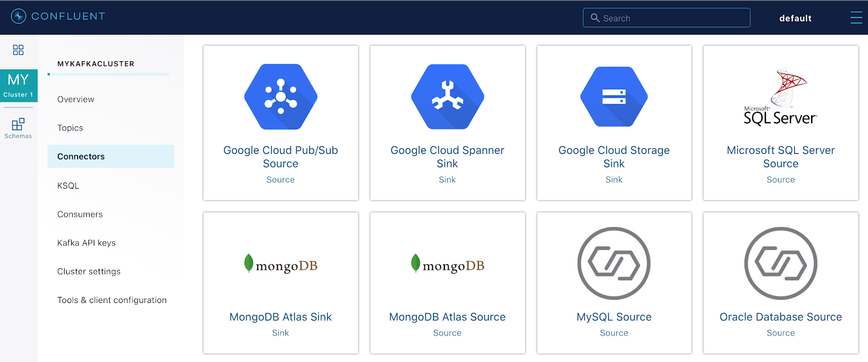
Task: Open MongoDB Atlas Source title link
Action: [448, 317]
